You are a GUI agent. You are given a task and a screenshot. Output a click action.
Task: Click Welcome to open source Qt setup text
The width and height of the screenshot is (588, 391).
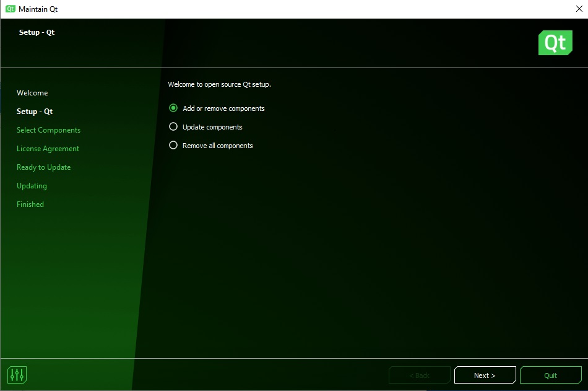[219, 84]
